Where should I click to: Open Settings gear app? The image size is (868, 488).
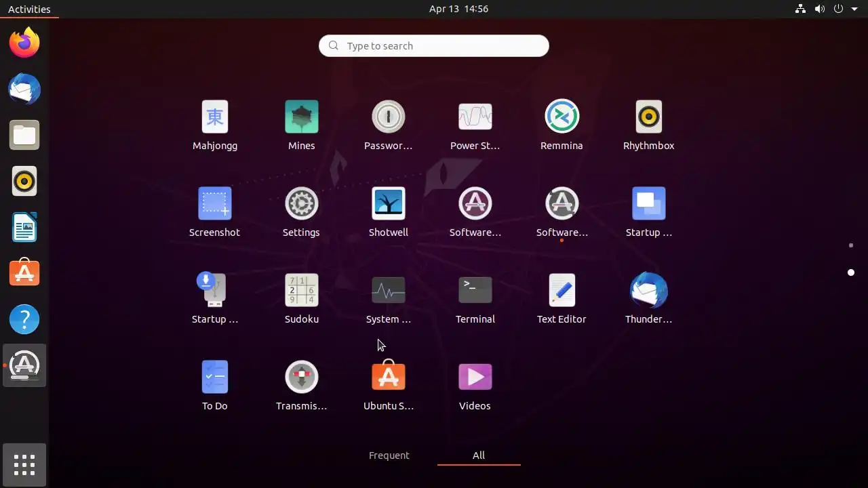(x=302, y=212)
